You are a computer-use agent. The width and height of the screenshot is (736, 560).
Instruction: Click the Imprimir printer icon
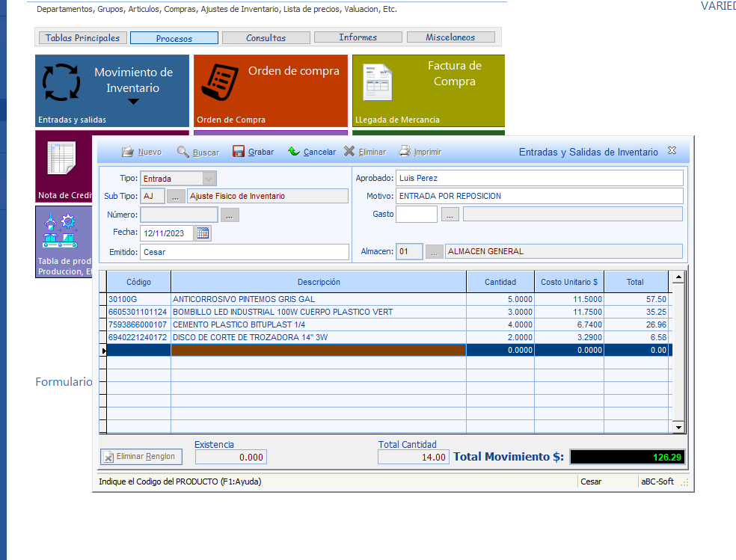(x=405, y=152)
